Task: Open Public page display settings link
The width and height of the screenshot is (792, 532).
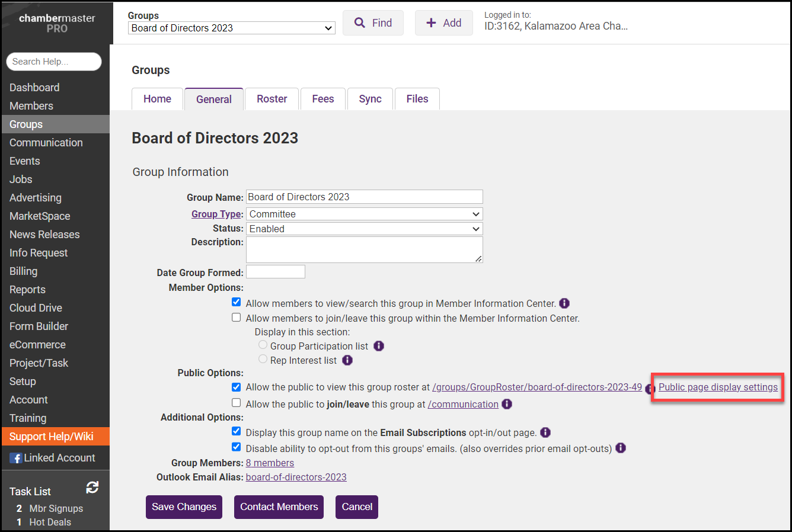Action: coord(718,387)
